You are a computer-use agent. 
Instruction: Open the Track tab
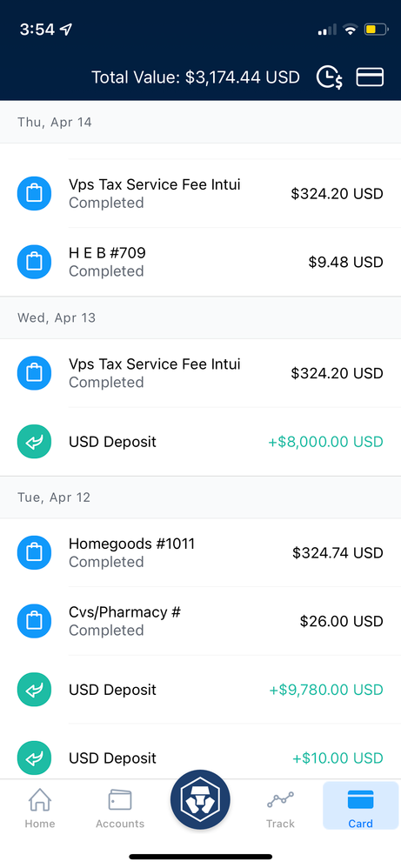coord(280,808)
